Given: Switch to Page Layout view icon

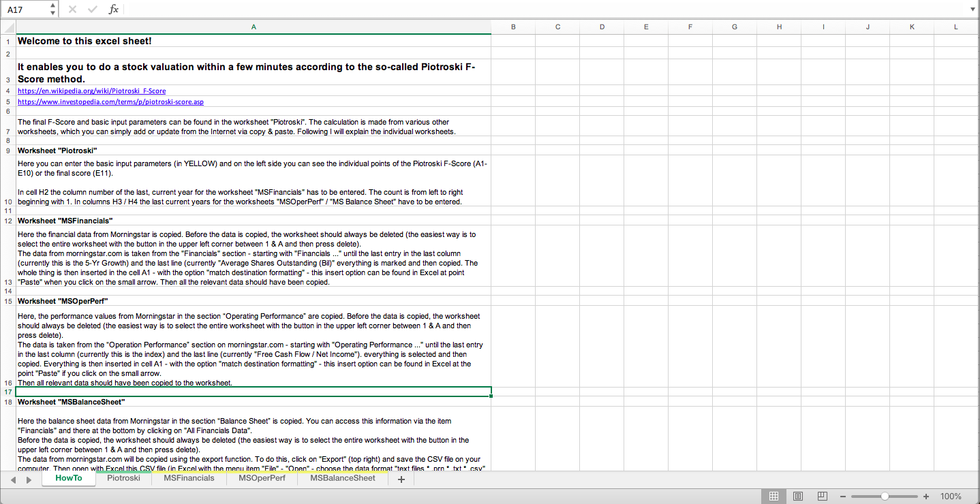Looking at the screenshot, I should tap(798, 496).
